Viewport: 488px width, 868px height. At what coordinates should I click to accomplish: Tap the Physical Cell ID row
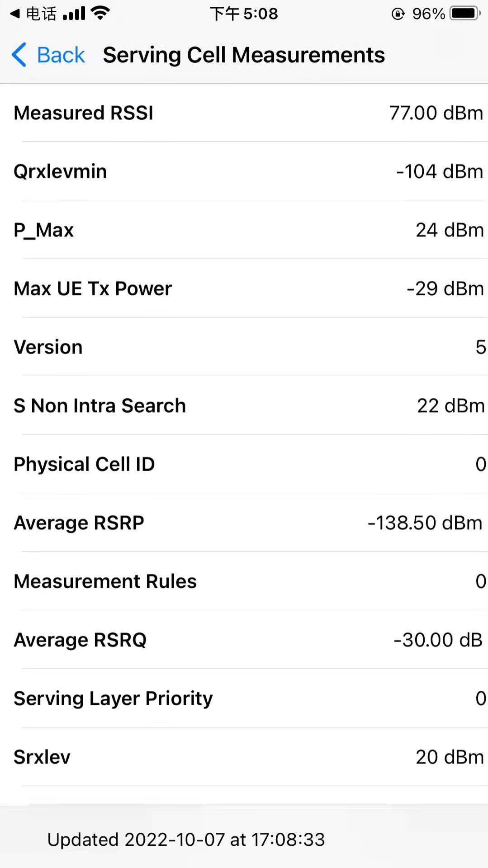click(x=244, y=464)
